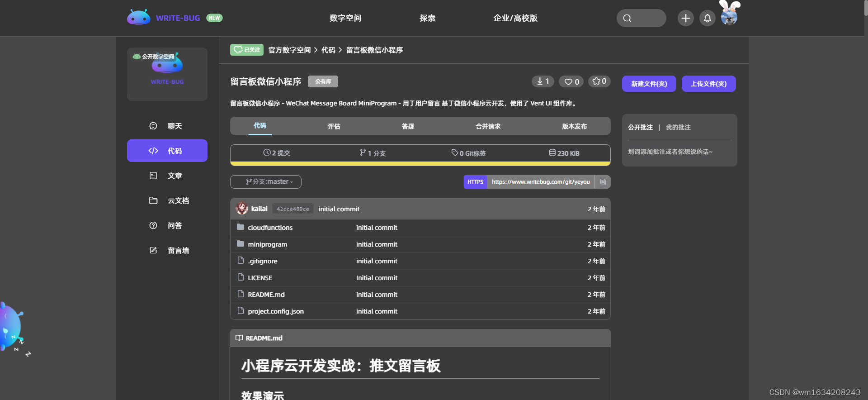Viewport: 868px width, 400px height.
Task: Go to 代码 breadcrumb link
Action: click(x=328, y=50)
